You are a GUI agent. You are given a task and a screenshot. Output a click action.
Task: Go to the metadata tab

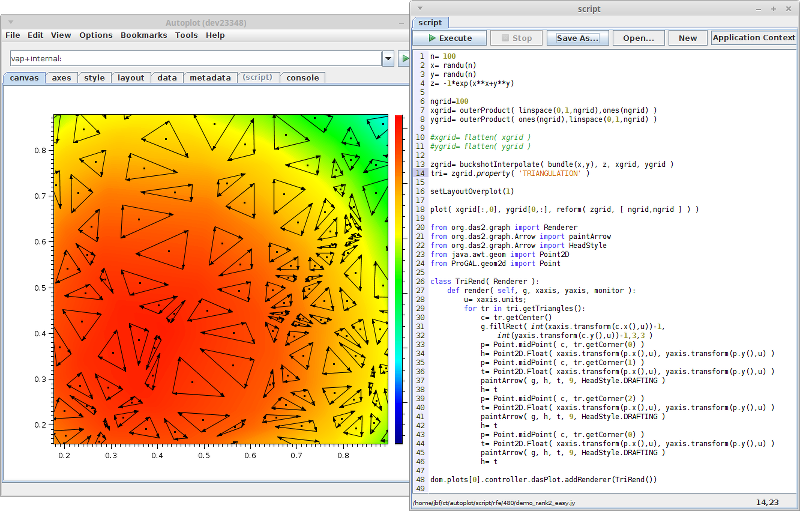click(x=209, y=77)
